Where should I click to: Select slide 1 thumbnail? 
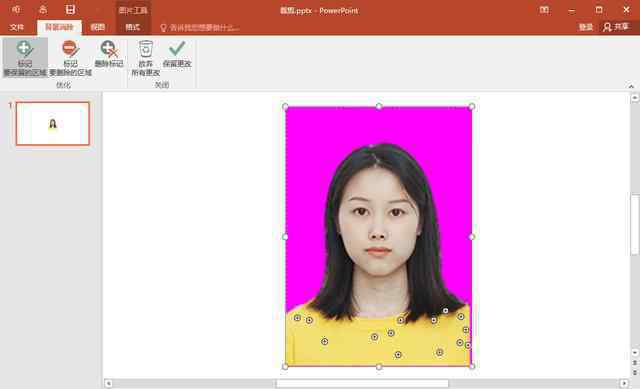(53, 124)
